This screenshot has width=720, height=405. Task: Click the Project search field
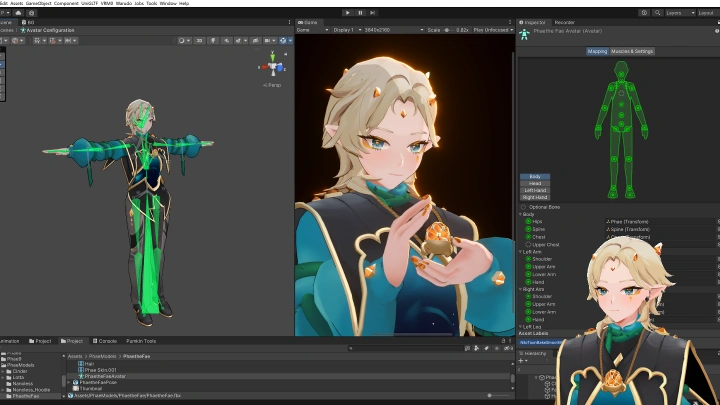pyautogui.click(x=405, y=349)
